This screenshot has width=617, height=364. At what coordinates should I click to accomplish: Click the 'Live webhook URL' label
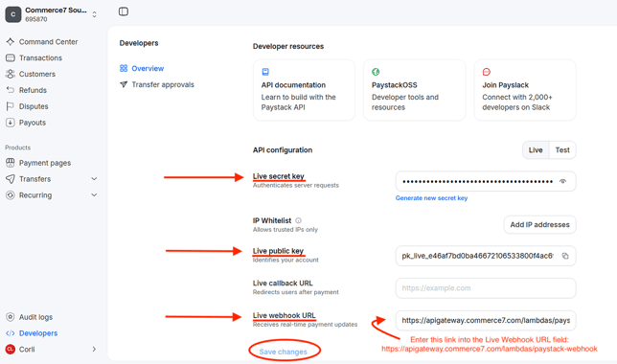click(285, 315)
